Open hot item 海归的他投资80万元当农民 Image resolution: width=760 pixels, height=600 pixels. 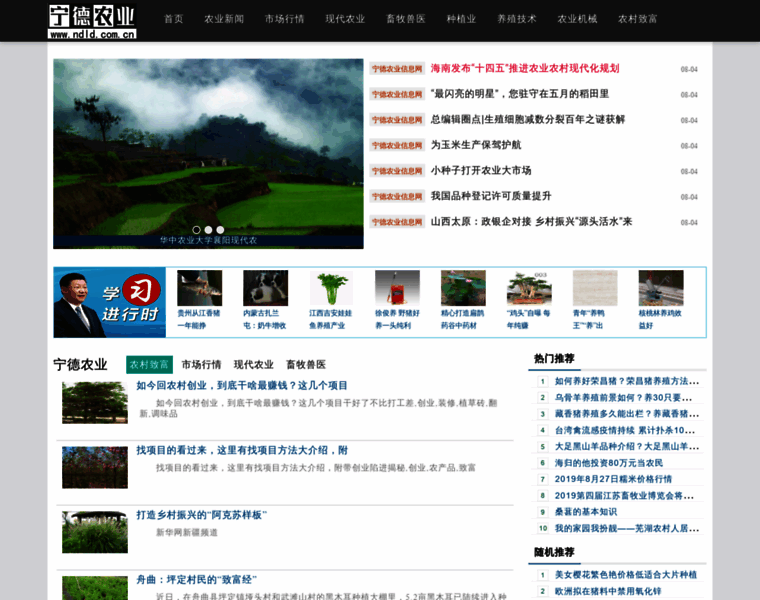pyautogui.click(x=609, y=463)
